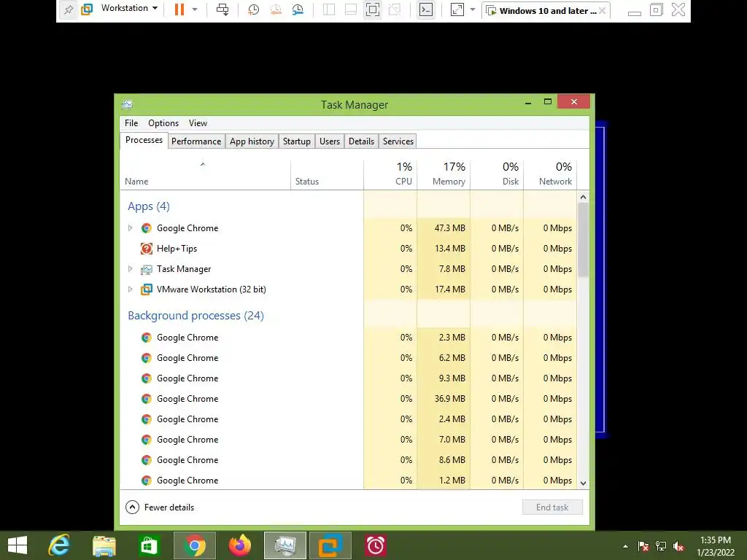The width and height of the screenshot is (747, 560).
Task: Click the Task Manager process row icon
Action: point(146,270)
